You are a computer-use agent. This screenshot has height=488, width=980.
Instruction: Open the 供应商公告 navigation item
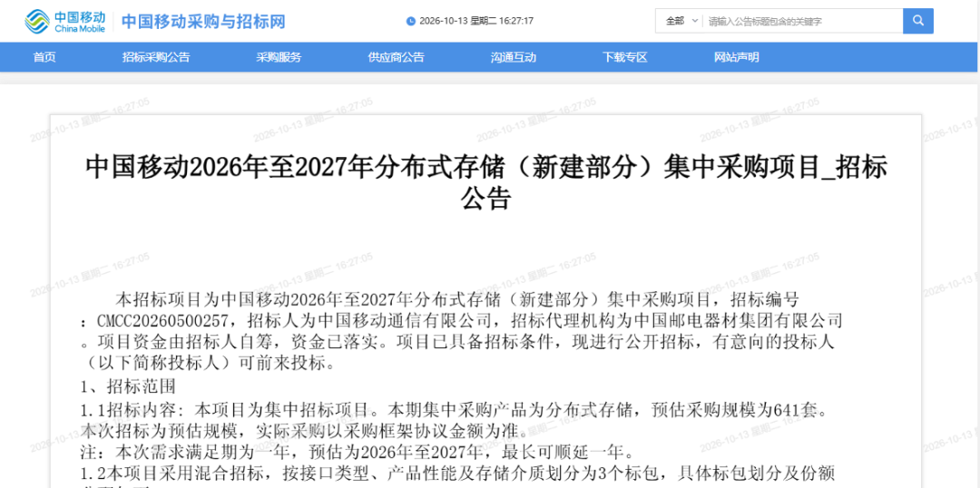(397, 57)
